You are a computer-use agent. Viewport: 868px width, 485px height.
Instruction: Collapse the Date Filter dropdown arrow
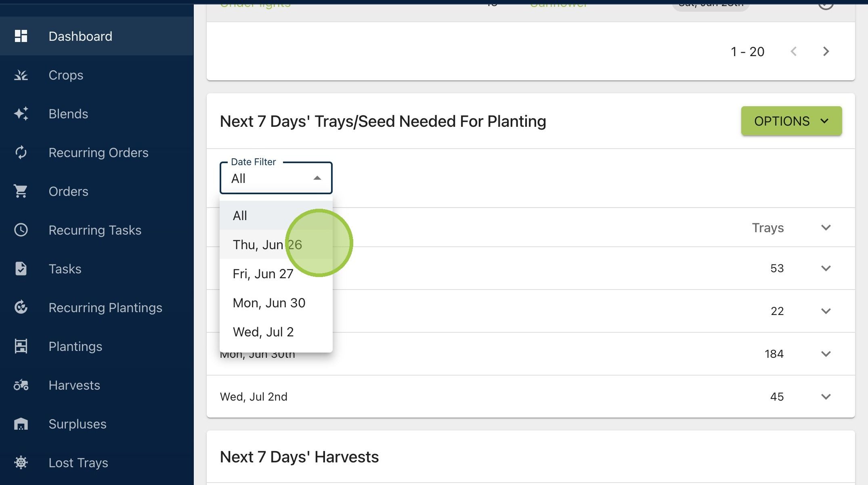click(x=317, y=178)
